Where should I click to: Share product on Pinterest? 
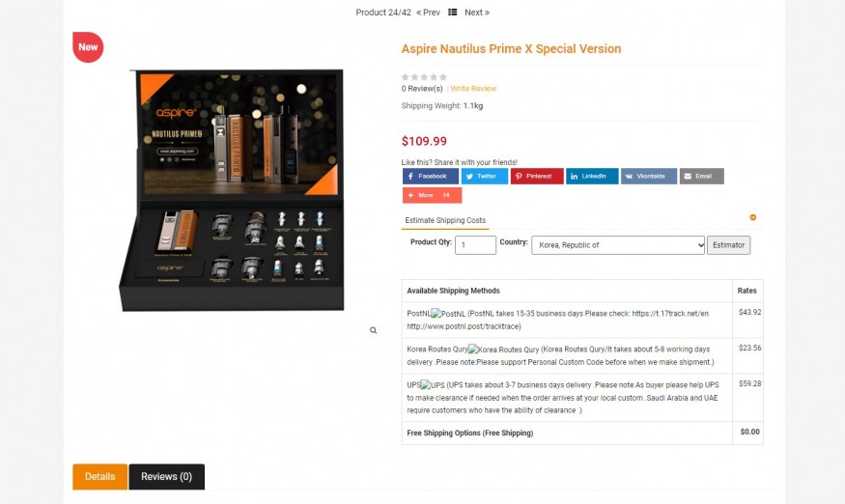537,177
